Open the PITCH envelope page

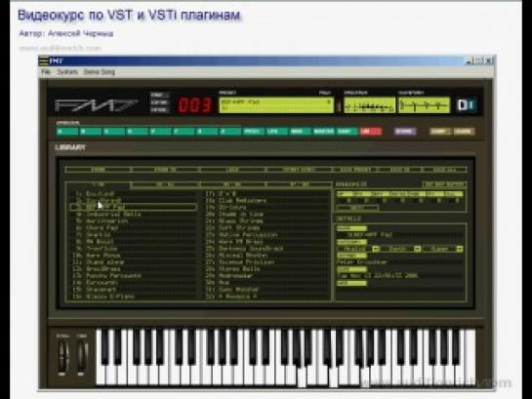pyautogui.click(x=253, y=132)
